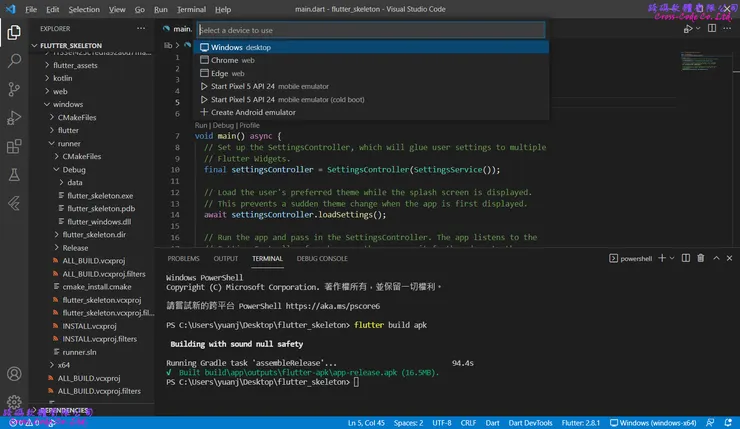The width and height of the screenshot is (740, 429).
Task: Click the Select a device input field
Action: point(371,30)
